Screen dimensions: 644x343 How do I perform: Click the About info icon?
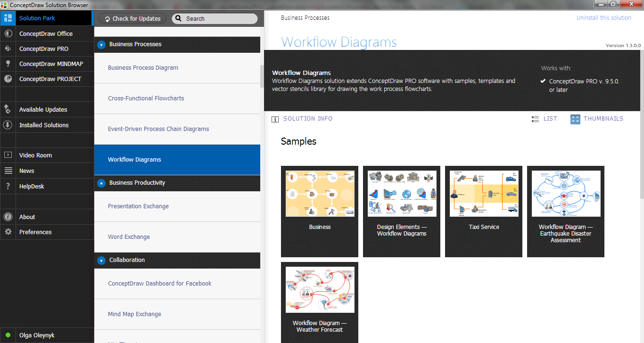click(x=8, y=217)
